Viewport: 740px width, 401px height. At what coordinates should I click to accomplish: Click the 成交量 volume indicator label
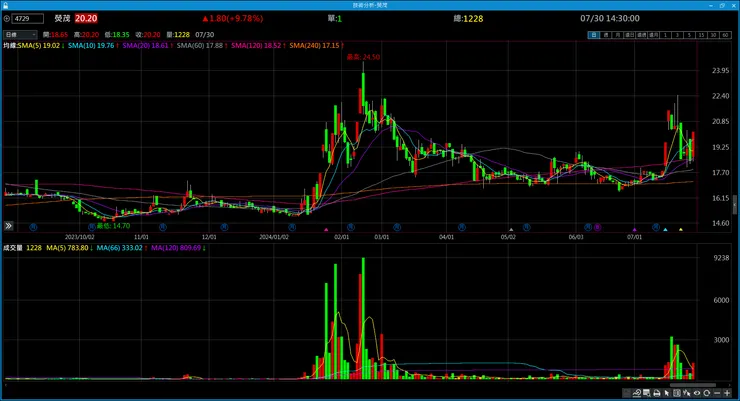point(13,248)
